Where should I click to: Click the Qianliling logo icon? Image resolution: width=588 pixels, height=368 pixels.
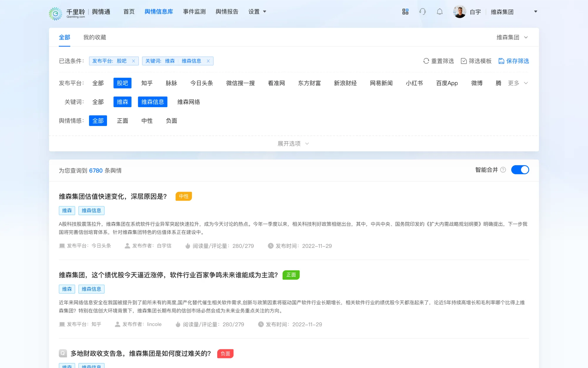[x=55, y=13]
